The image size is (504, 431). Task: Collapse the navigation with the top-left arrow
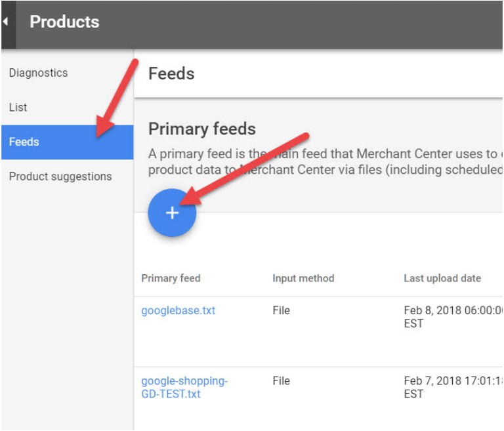(6, 22)
